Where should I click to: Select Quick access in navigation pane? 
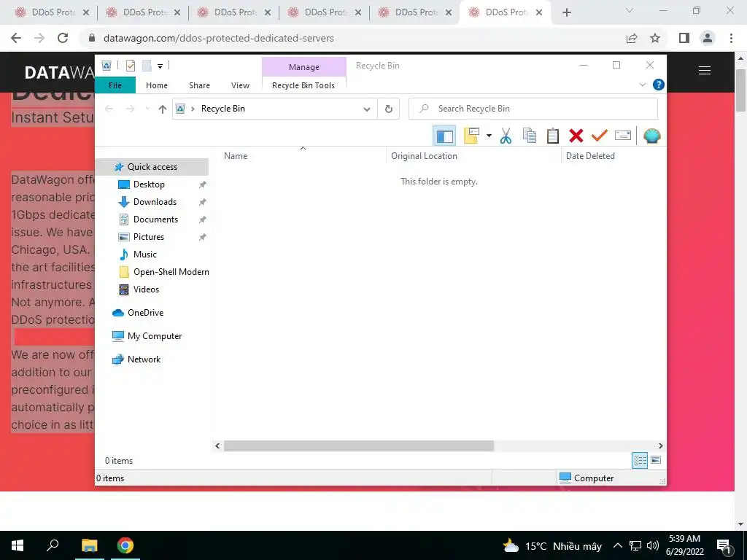152,167
